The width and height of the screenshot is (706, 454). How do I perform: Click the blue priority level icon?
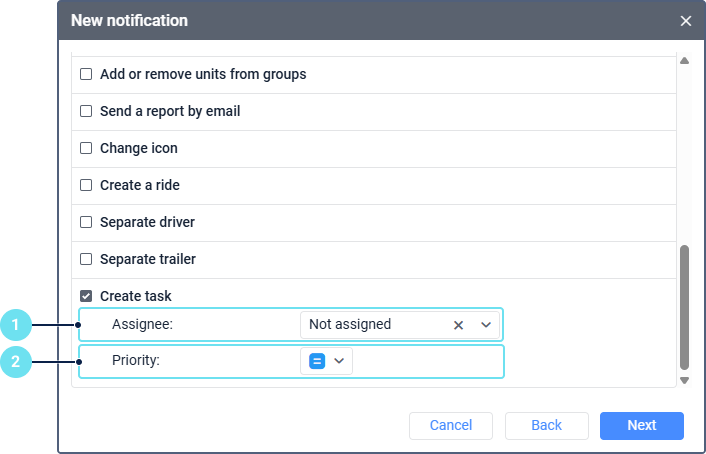pos(317,361)
